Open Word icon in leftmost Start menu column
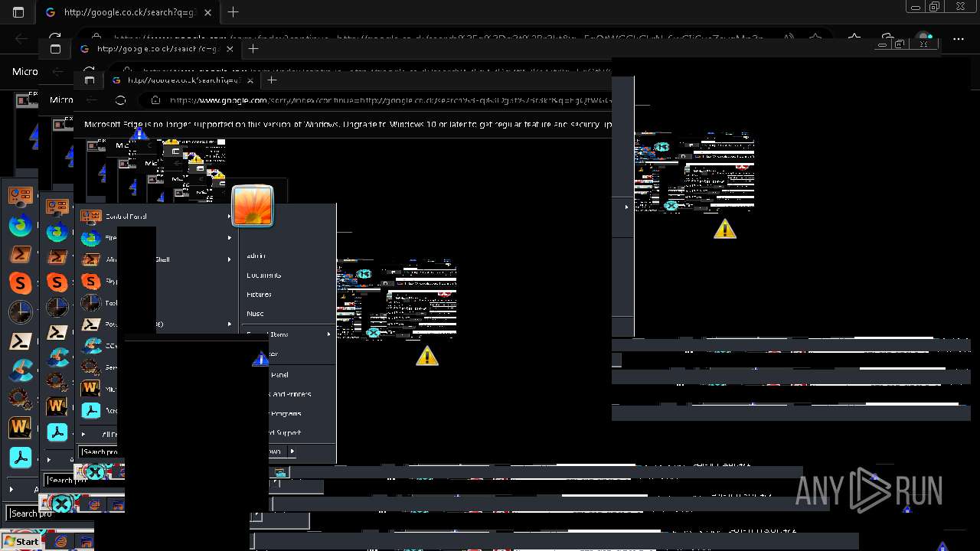This screenshot has width=980, height=551. click(20, 427)
